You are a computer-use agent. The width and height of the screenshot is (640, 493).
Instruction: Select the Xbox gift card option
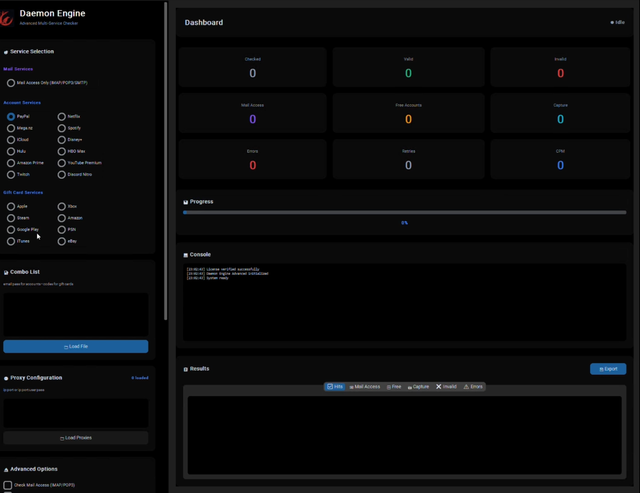[61, 207]
